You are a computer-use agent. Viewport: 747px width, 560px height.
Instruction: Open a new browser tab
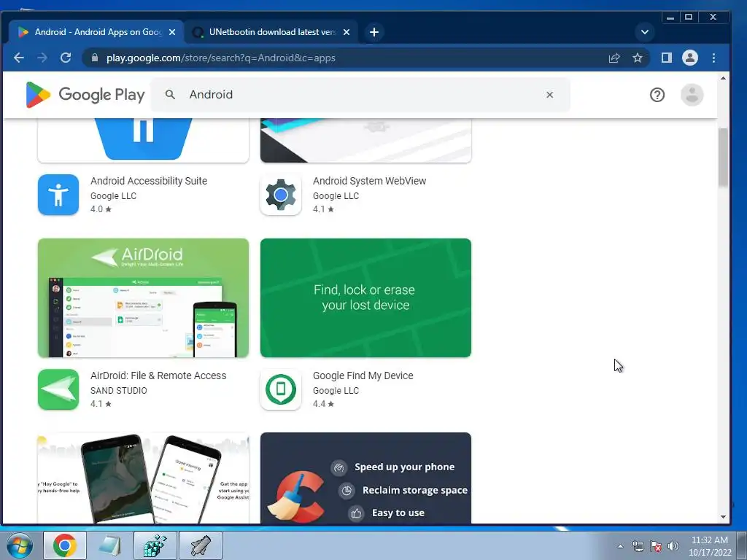[x=374, y=32]
